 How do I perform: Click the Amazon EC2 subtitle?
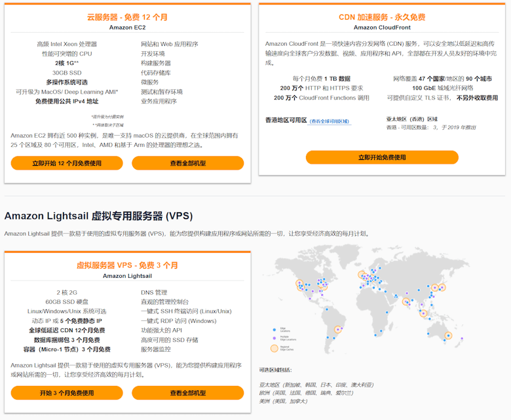click(x=128, y=28)
